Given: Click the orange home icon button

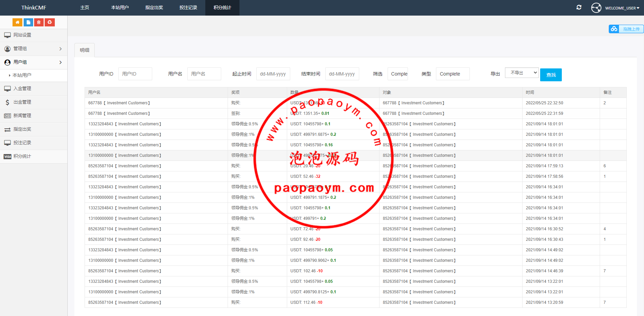Looking at the screenshot, I should point(17,22).
